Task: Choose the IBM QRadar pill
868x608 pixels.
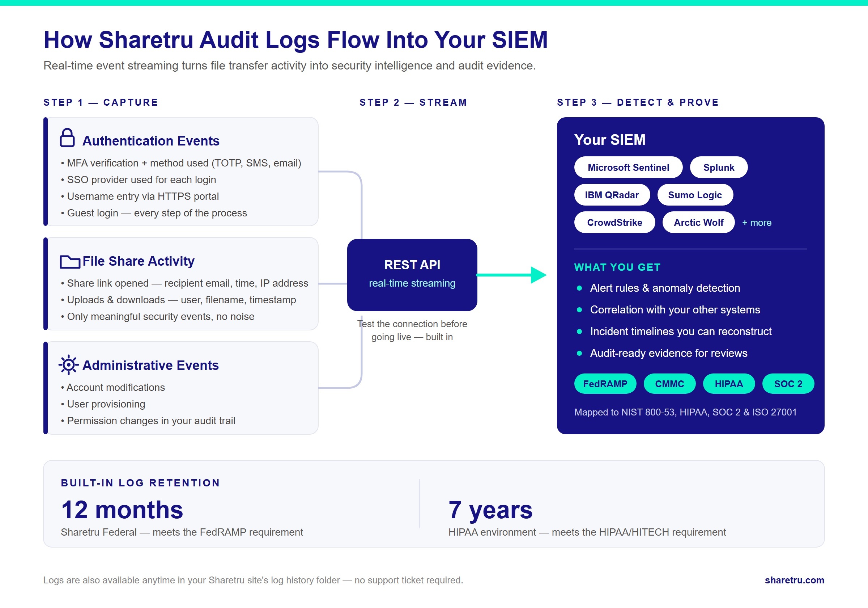Action: (x=612, y=195)
